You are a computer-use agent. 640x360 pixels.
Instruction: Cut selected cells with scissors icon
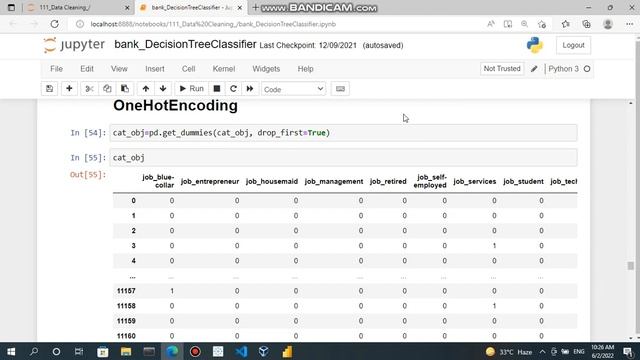point(89,89)
